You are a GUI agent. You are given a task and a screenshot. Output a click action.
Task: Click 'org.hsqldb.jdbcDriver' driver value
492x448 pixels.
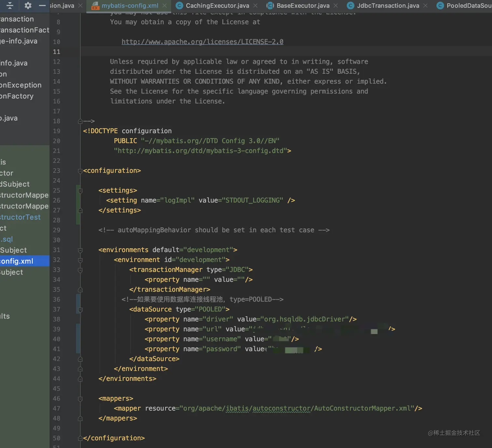pyautogui.click(x=304, y=319)
